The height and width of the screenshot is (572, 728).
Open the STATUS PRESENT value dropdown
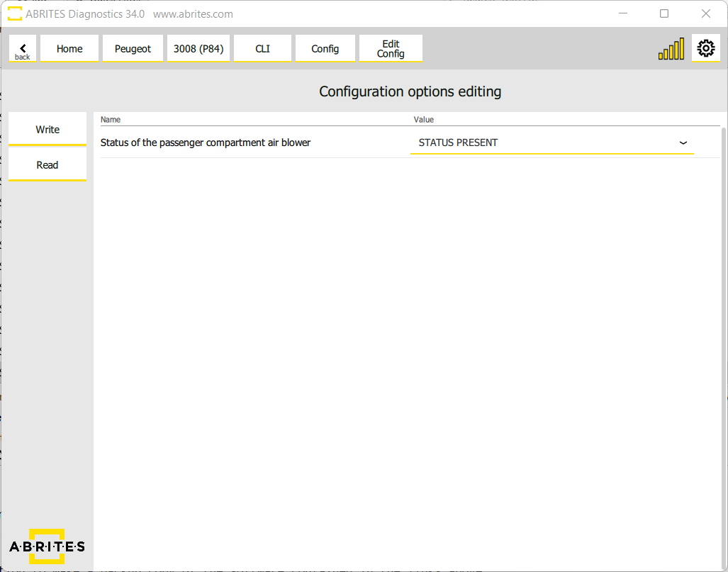551,142
